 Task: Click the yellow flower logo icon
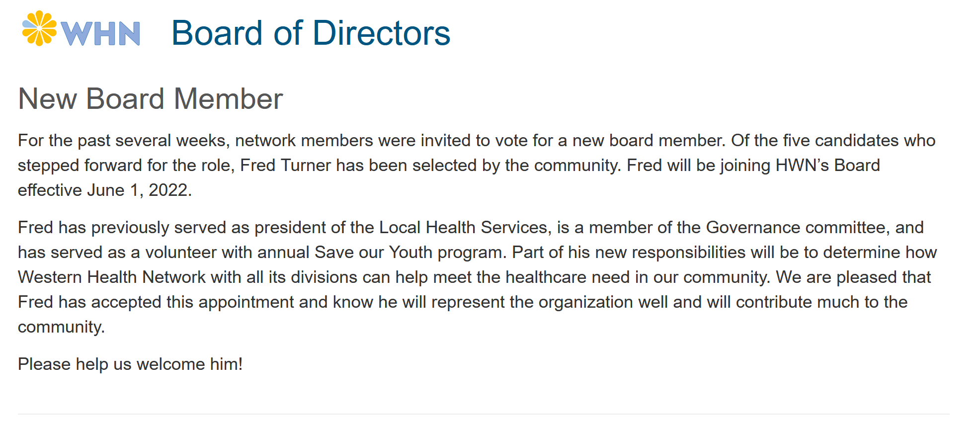(39, 29)
